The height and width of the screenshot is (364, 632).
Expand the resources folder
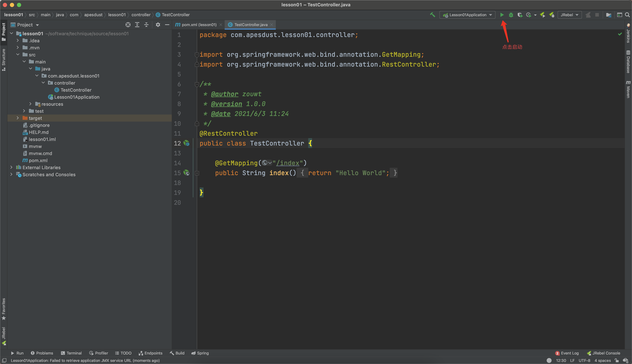(31, 104)
